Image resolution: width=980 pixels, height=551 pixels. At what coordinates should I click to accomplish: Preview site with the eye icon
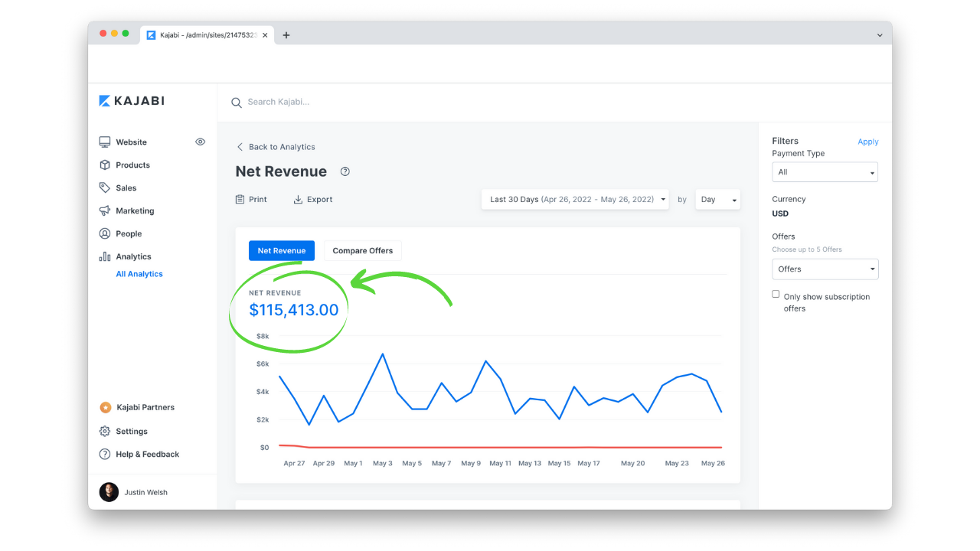pyautogui.click(x=200, y=142)
